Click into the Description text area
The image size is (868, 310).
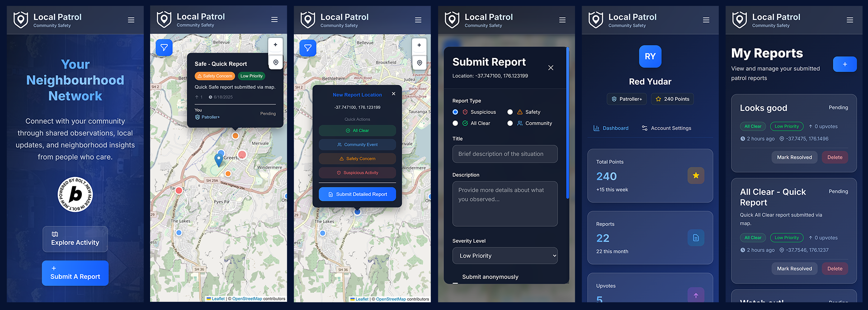point(505,204)
